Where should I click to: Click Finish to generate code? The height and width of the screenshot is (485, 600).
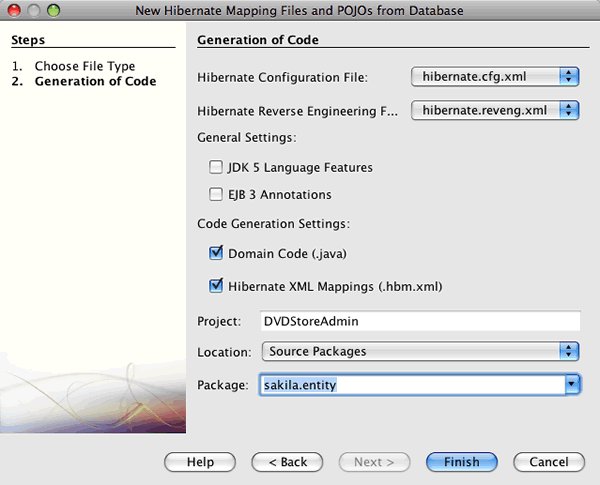462,462
